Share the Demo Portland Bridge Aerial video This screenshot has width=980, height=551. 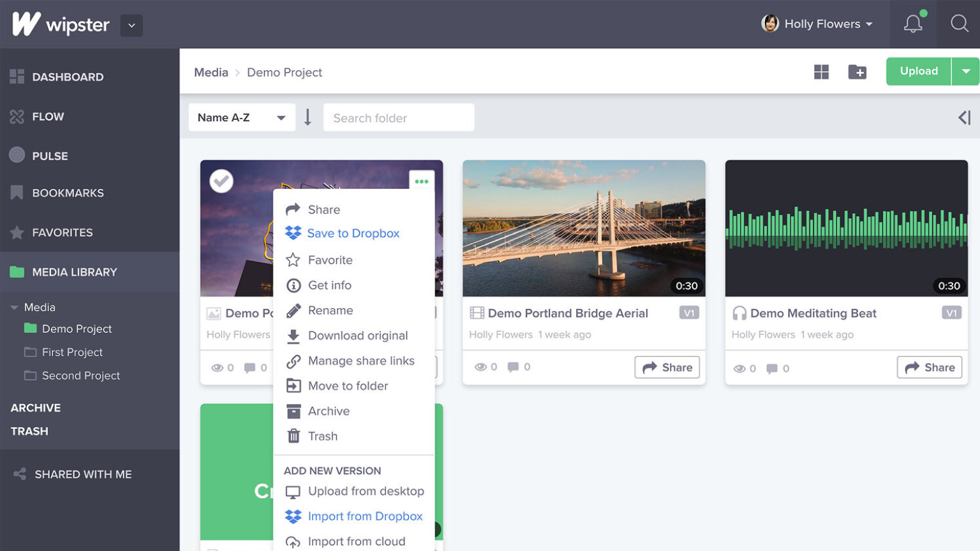coord(667,367)
